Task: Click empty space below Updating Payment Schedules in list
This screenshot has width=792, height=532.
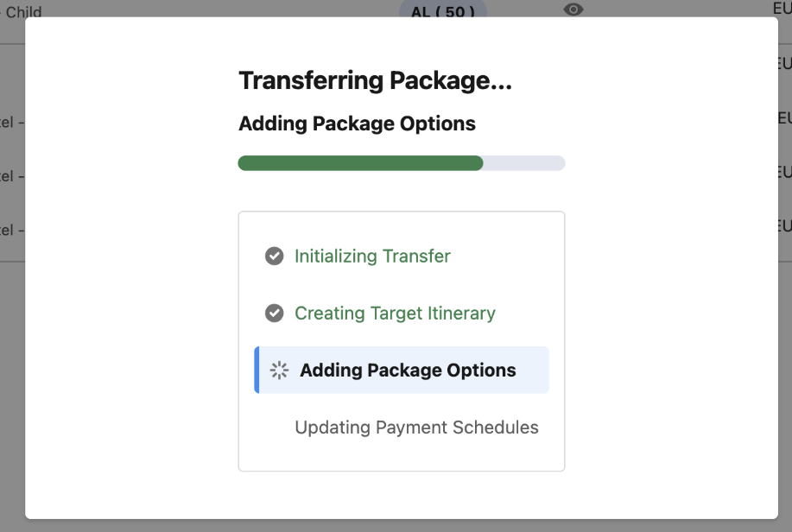Action: point(401,456)
